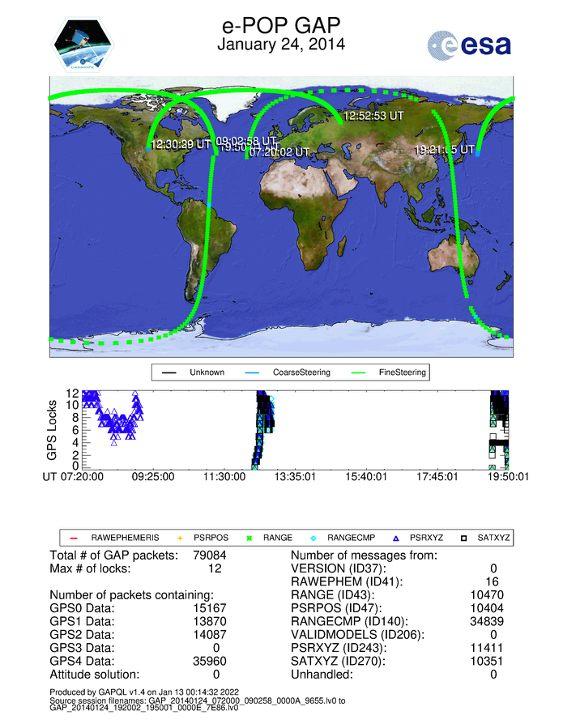Select the red RAWEPHEMERIS legend marker
Viewport: 563px width, 728px height.
coord(74,537)
